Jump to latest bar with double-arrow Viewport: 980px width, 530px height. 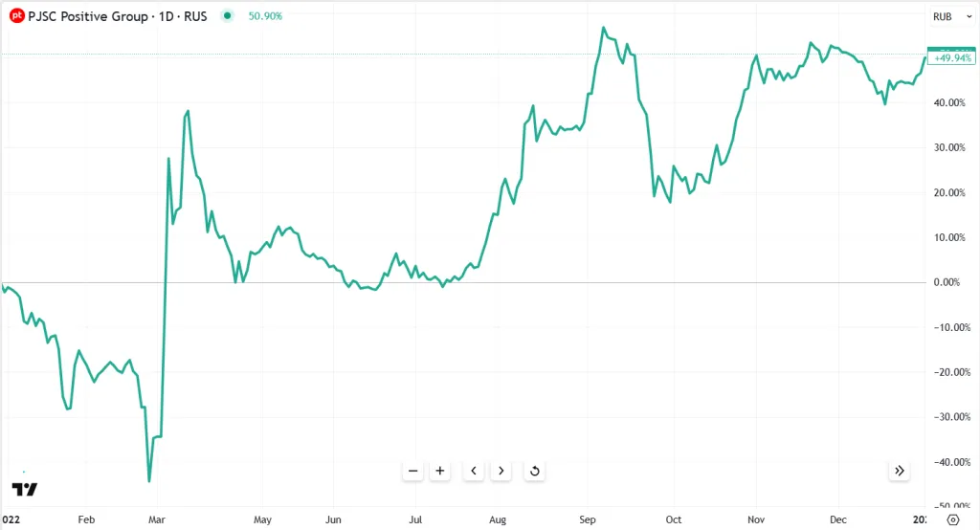click(899, 471)
